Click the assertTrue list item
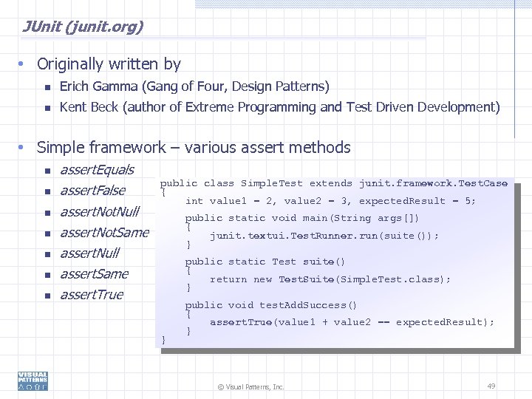532x399 pixels. pos(92,295)
